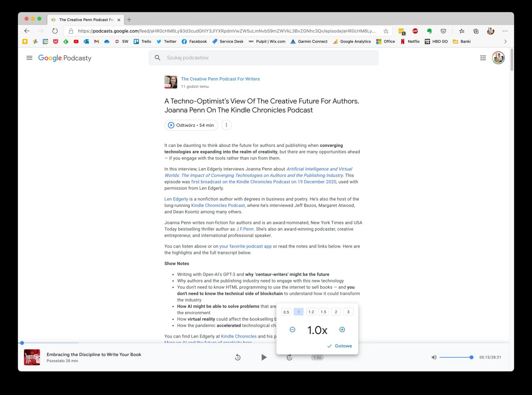Click the search magnifier icon
Screen dimensions: 532x395
click(x=157, y=58)
